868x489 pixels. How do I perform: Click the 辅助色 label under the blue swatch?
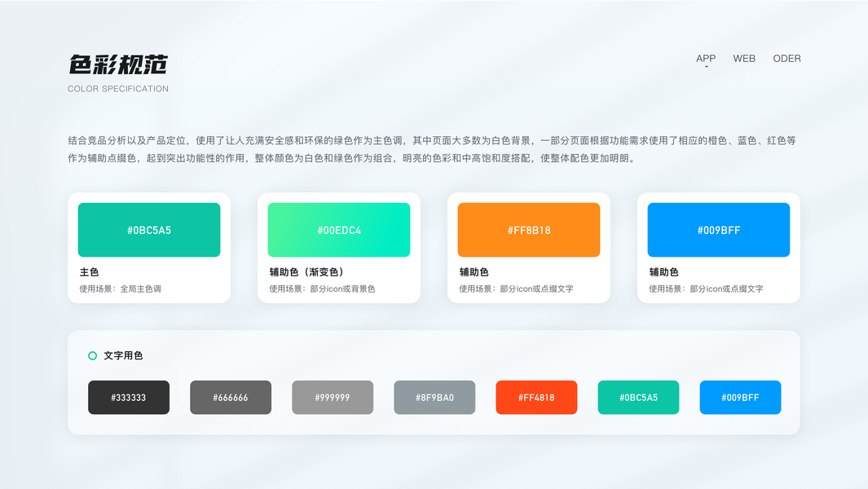[x=663, y=272]
